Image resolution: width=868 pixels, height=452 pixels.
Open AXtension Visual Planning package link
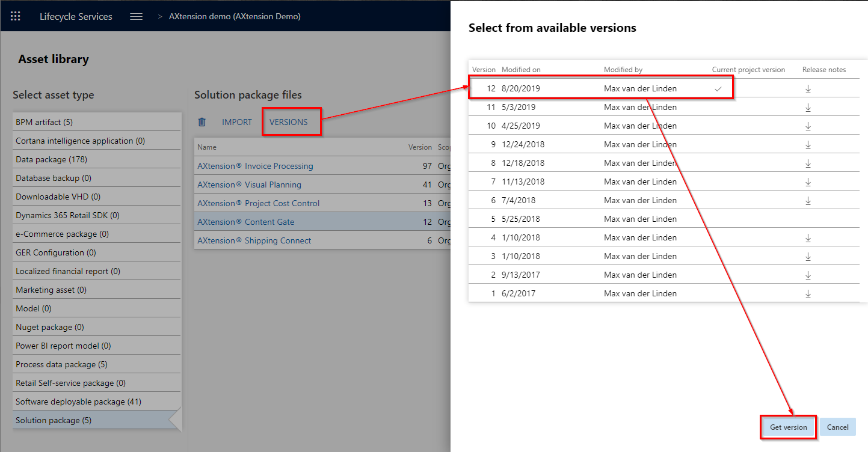point(249,185)
